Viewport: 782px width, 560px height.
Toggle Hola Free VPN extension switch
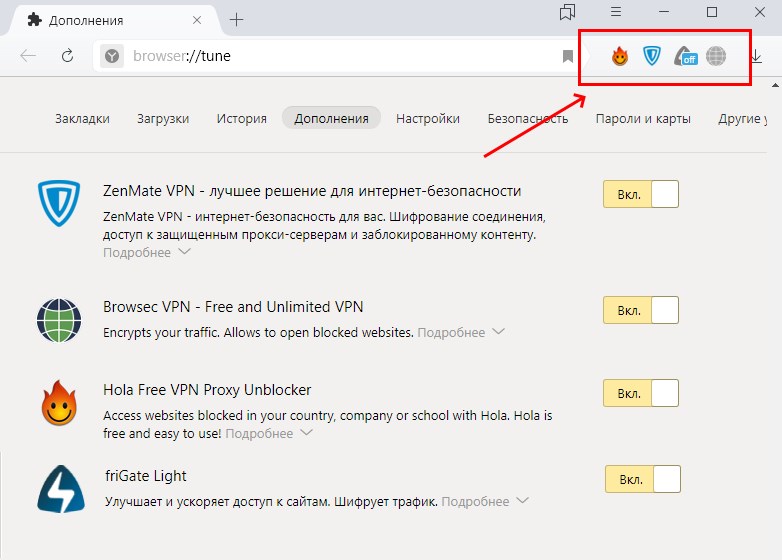coord(641,393)
